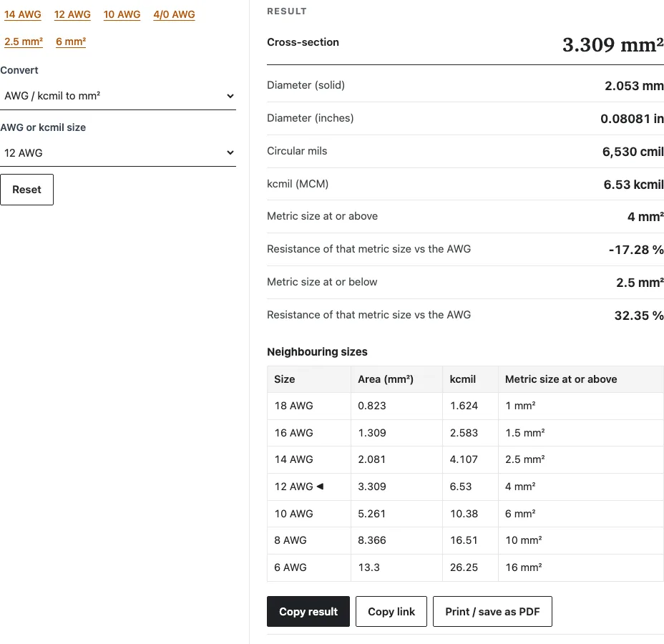Pick the 4/0 AWG preset link
This screenshot has width=664, height=644.
[174, 14]
